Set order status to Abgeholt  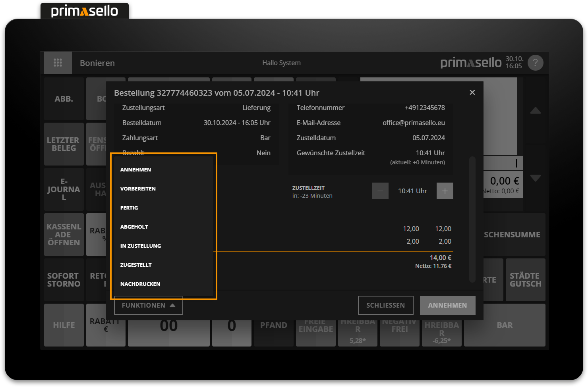click(x=134, y=227)
